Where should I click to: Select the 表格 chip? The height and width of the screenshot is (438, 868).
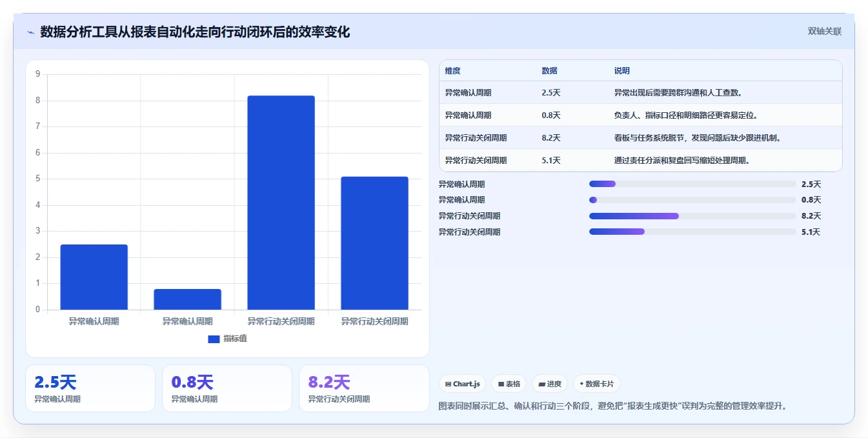pyautogui.click(x=509, y=384)
